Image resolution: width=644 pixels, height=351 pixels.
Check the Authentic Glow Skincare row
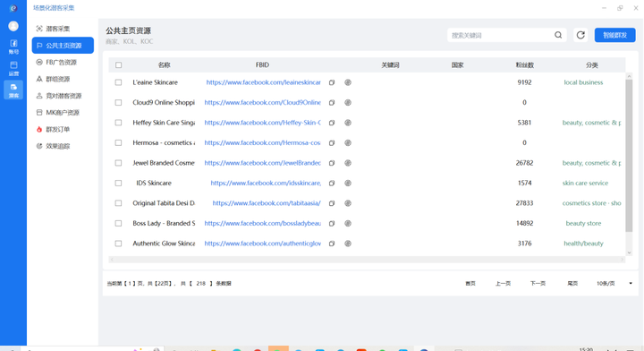click(118, 244)
